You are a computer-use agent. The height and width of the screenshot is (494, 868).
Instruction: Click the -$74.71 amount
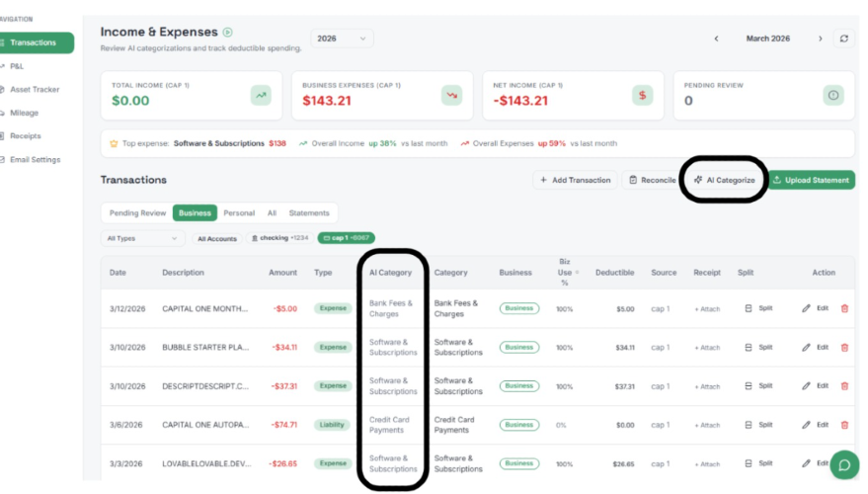(284, 425)
